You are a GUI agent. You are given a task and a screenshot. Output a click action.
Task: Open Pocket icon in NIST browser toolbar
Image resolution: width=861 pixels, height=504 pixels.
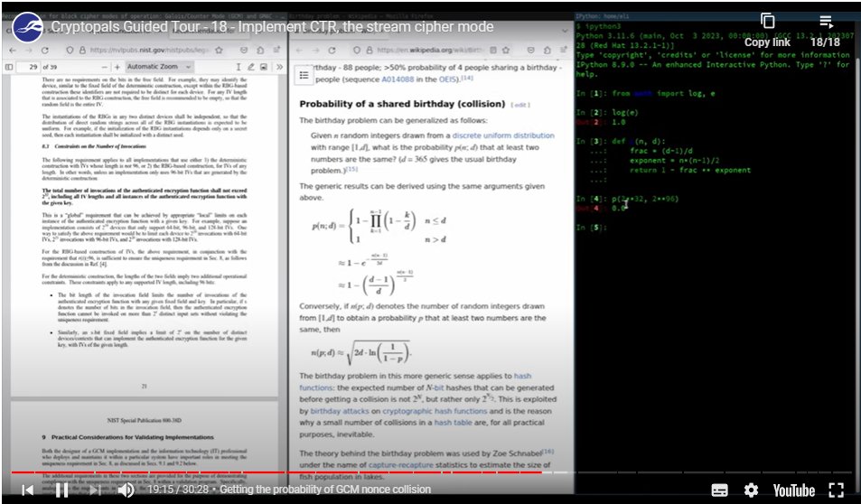click(x=244, y=50)
